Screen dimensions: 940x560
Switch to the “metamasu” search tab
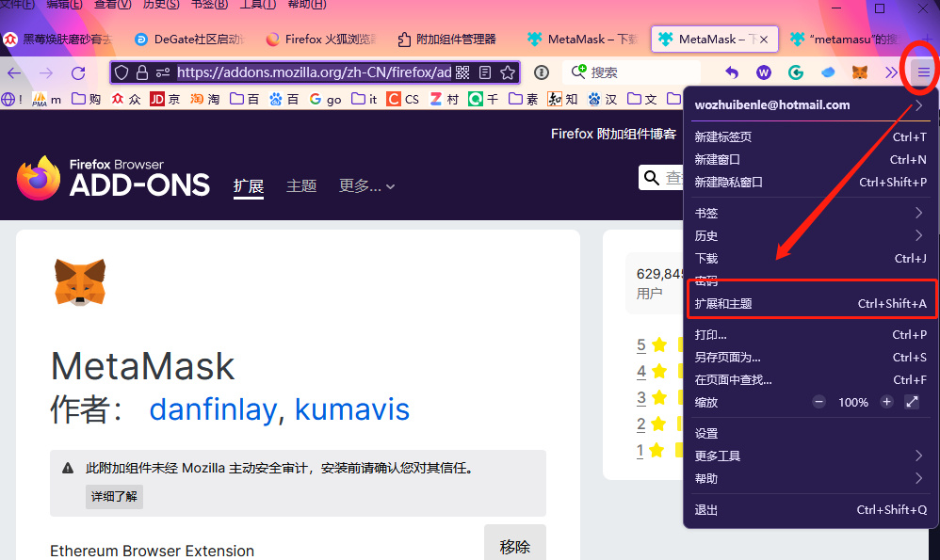[x=845, y=39]
